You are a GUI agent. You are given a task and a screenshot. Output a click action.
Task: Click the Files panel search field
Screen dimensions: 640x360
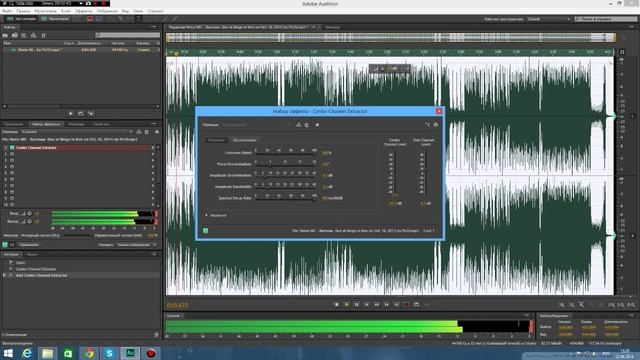click(x=128, y=36)
